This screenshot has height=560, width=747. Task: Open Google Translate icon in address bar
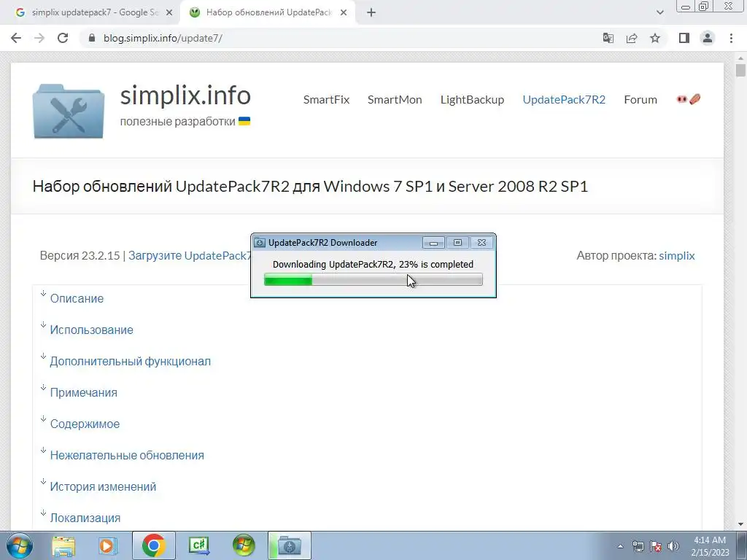[x=608, y=38]
